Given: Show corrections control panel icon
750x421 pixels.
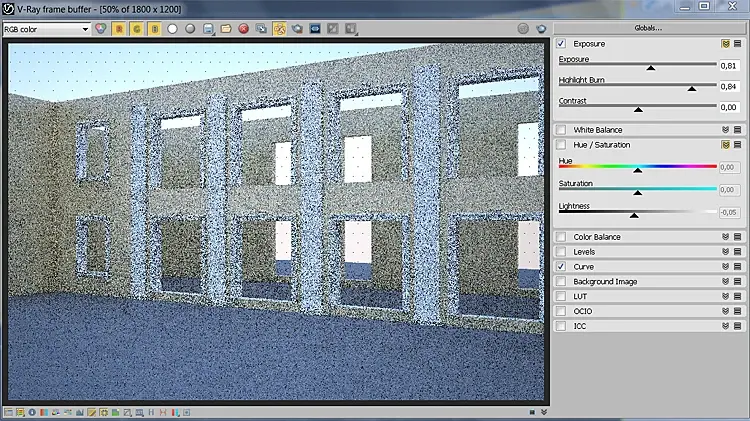Looking at the screenshot, I should click(8, 412).
